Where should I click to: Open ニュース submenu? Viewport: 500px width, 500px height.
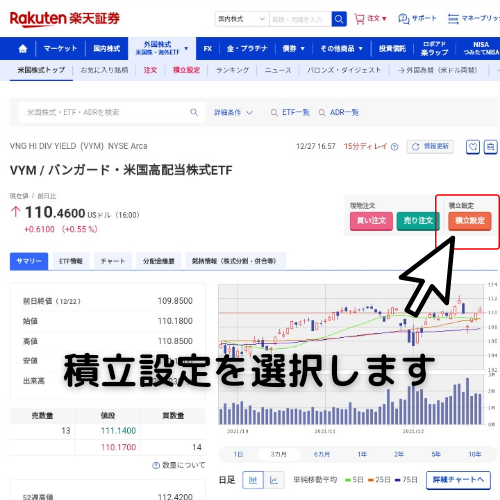(x=278, y=70)
